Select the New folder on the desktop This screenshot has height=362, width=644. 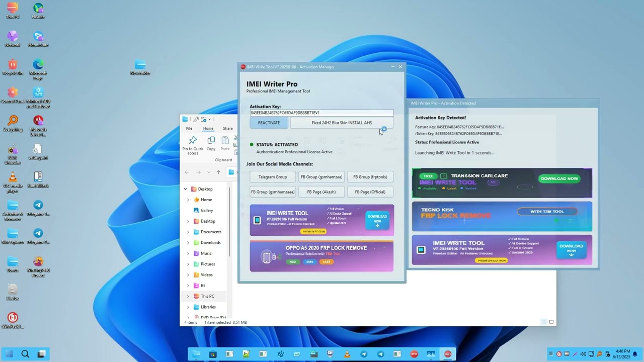(140, 67)
